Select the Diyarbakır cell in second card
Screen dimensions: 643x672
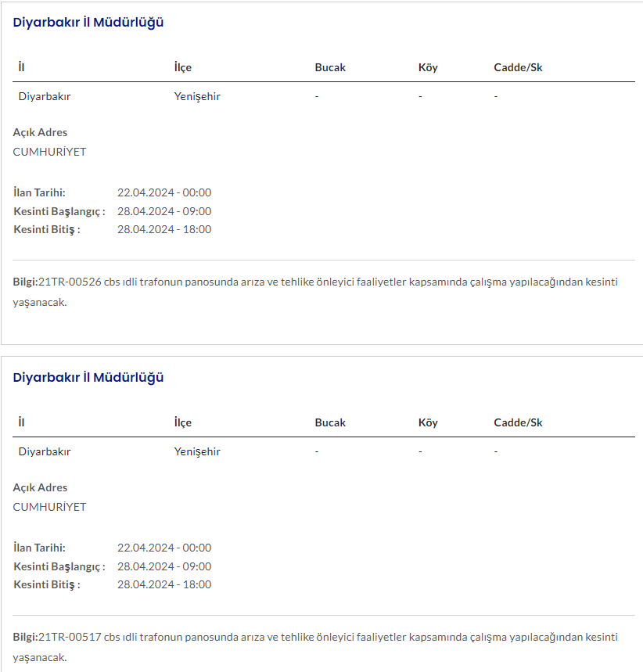click(x=45, y=452)
